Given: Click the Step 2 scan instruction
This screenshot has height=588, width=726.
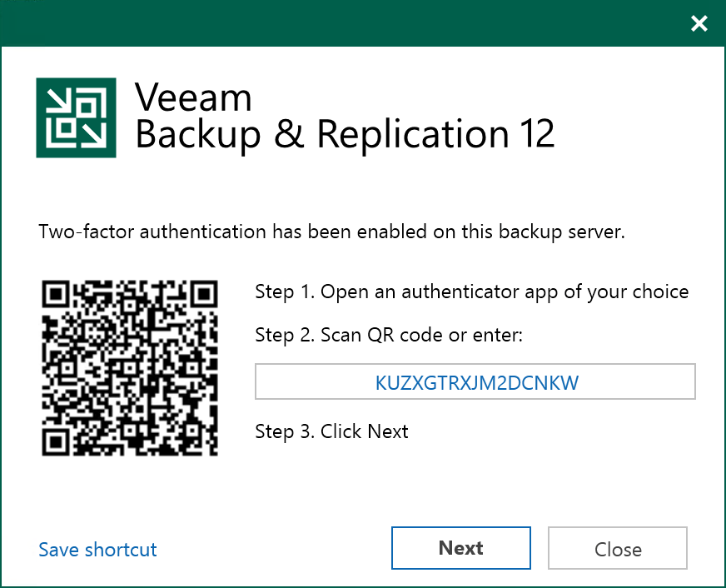Looking at the screenshot, I should pyautogui.click(x=391, y=335).
